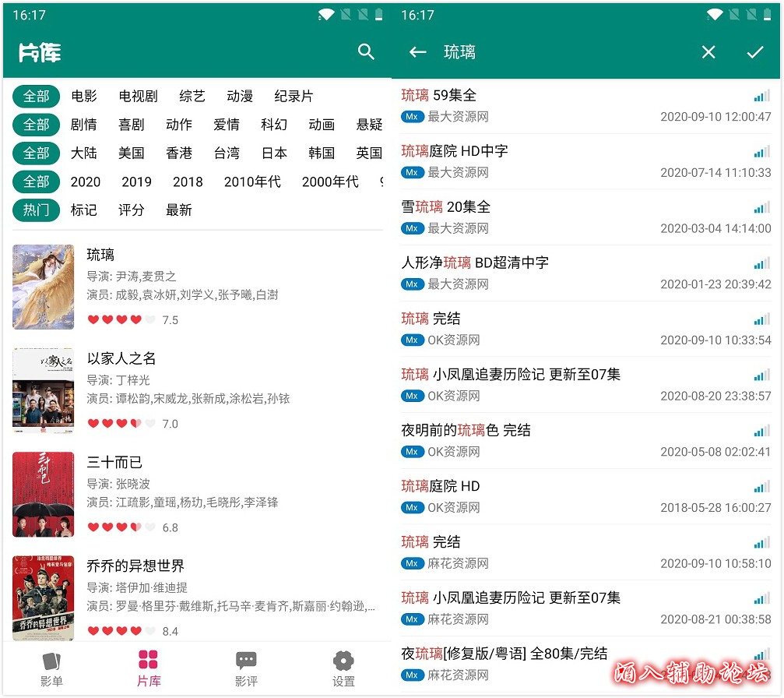The image size is (784, 698).
Task: Open the 乔乔的异想世界 poster thumbnail
Action: pyautogui.click(x=43, y=598)
